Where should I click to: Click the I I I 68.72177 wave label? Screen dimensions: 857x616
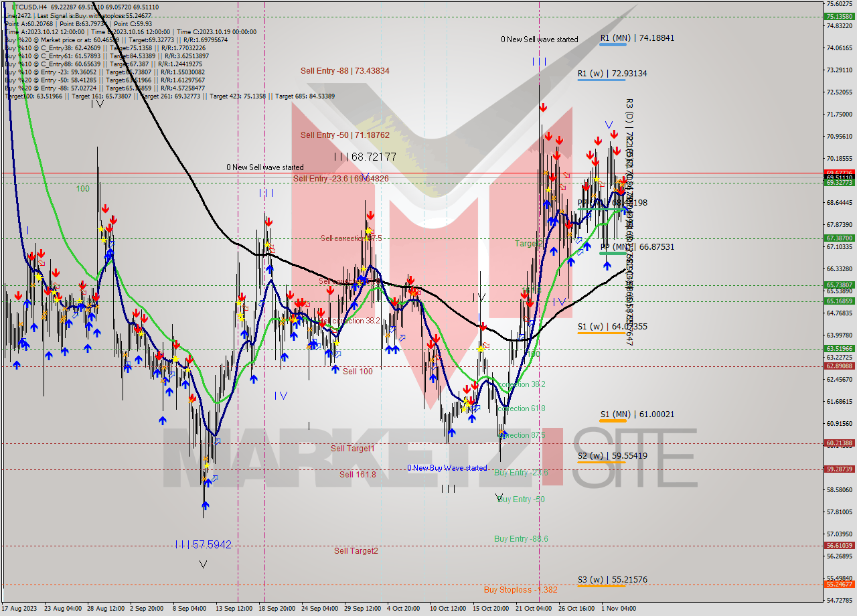pos(366,157)
